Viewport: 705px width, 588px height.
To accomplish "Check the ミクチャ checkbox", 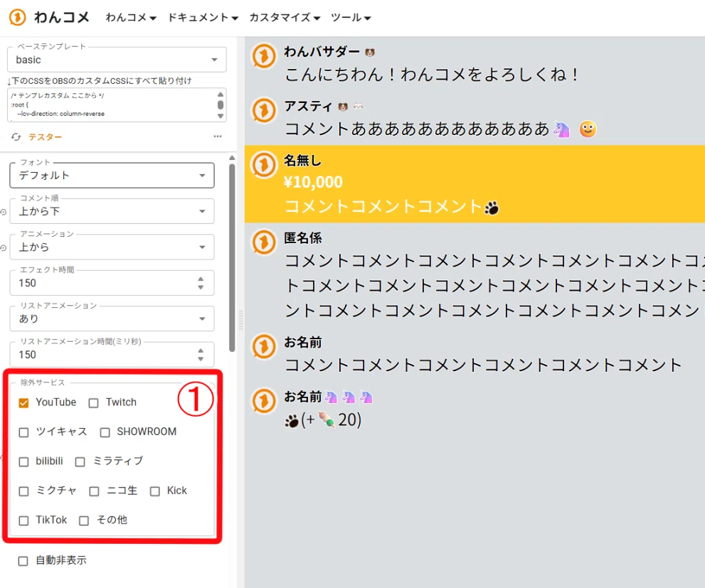I will click(x=23, y=491).
